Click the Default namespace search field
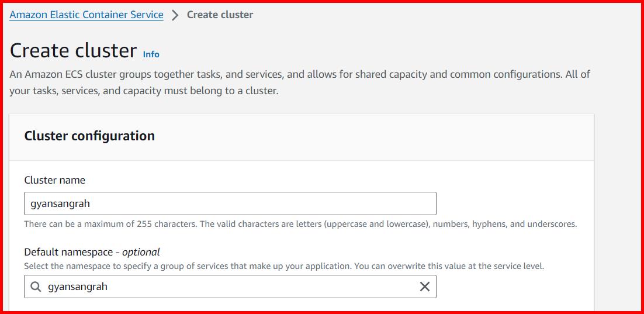The width and height of the screenshot is (644, 314). pyautogui.click(x=230, y=287)
